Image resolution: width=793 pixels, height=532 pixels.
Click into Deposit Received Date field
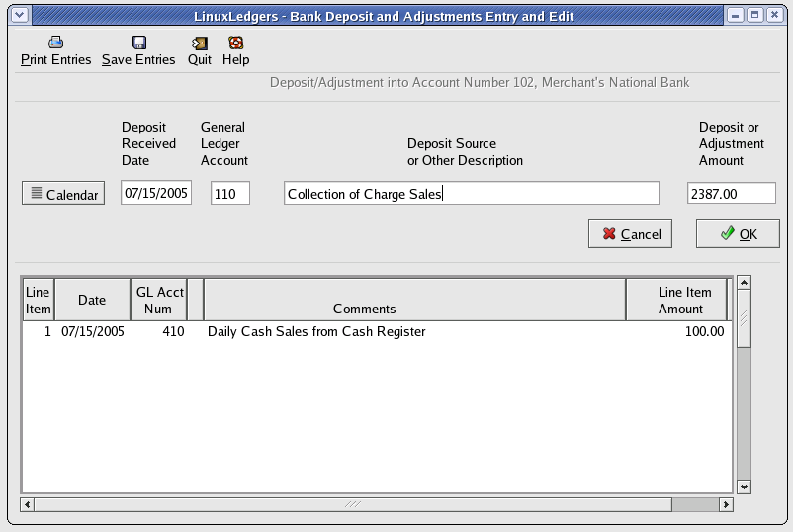pyautogui.click(x=156, y=194)
